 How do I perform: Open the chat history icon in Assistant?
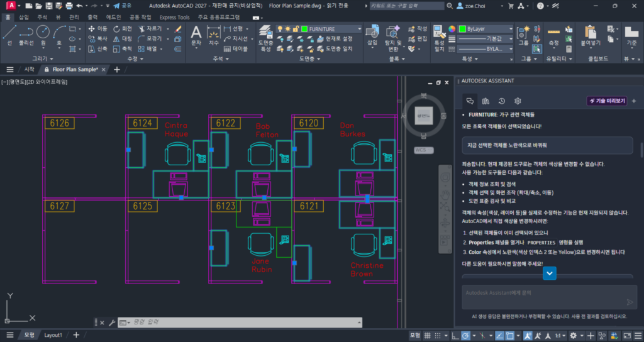pyautogui.click(x=501, y=101)
